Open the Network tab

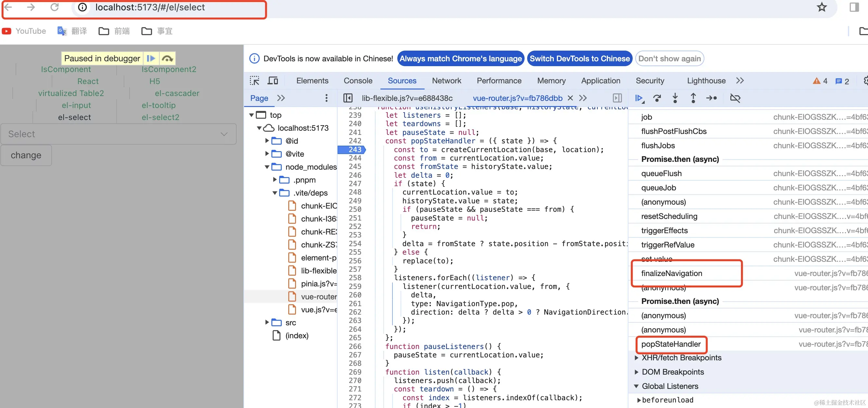coord(446,81)
